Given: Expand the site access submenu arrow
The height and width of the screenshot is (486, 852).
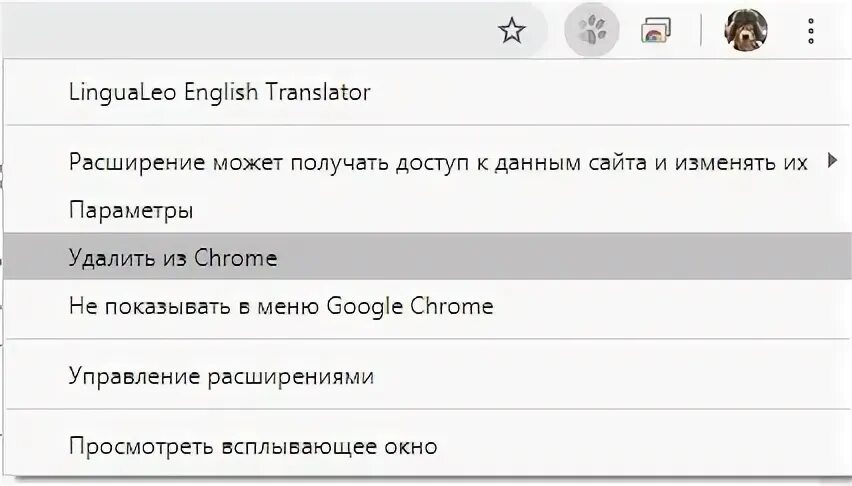Looking at the screenshot, I should pyautogui.click(x=832, y=162).
